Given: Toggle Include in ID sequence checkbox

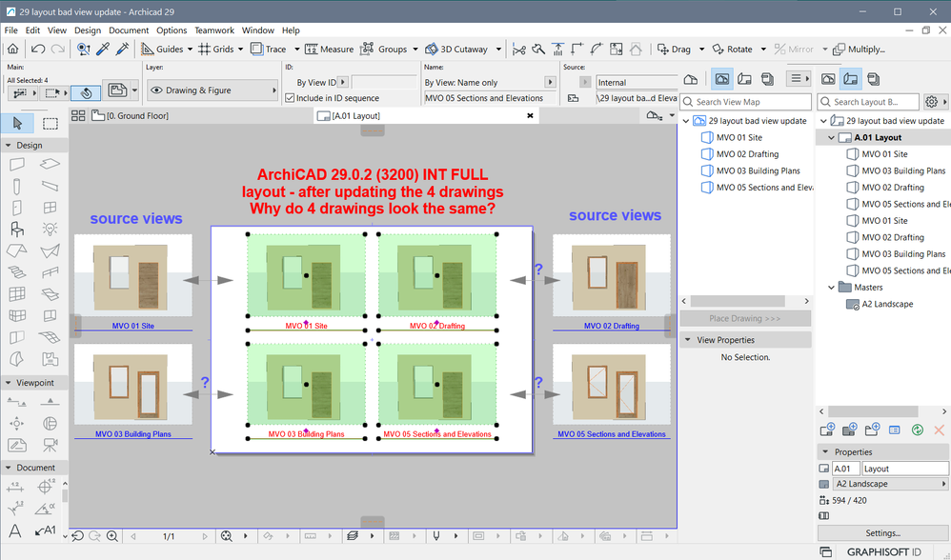Looking at the screenshot, I should click(x=290, y=97).
